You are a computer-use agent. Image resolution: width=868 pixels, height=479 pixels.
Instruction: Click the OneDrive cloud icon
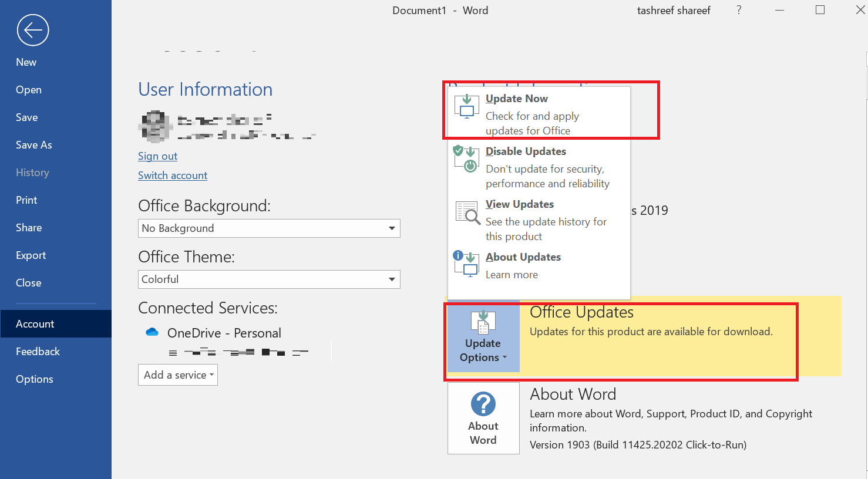152,332
